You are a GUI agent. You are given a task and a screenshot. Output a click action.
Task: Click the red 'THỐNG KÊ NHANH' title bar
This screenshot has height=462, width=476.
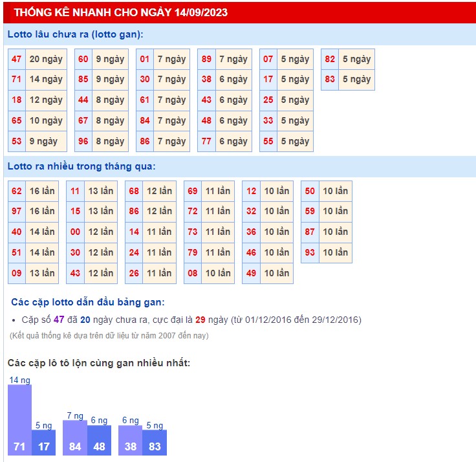(x=120, y=12)
